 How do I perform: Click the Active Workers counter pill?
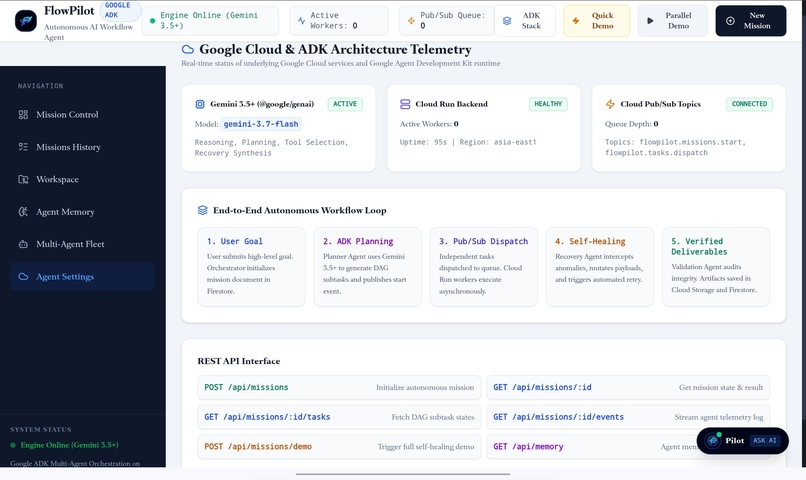pyautogui.click(x=339, y=21)
